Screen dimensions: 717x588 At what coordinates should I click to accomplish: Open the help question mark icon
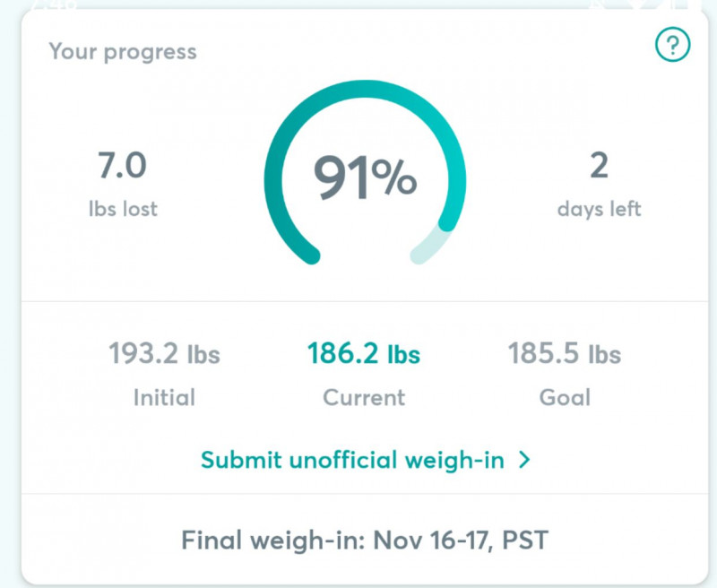[673, 45]
